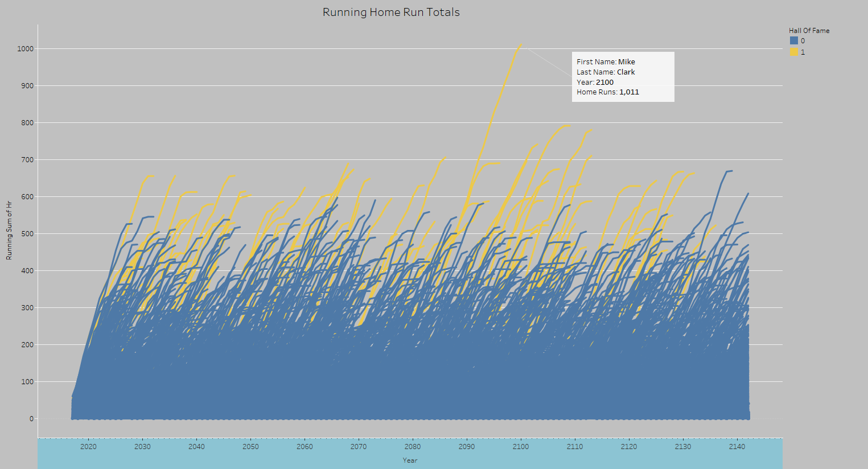This screenshot has height=469, width=868.
Task: Click the 500 label on the y-axis
Action: pos(27,234)
